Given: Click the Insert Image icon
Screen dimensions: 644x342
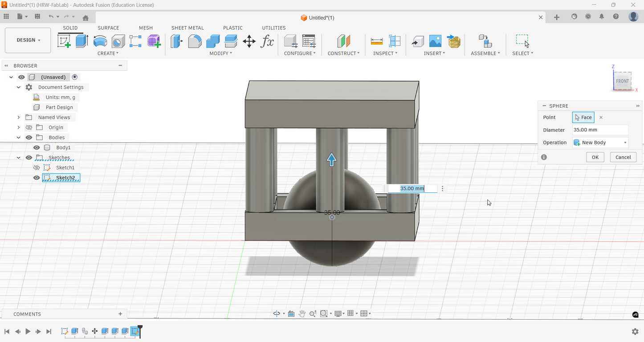Looking at the screenshot, I should 435,41.
